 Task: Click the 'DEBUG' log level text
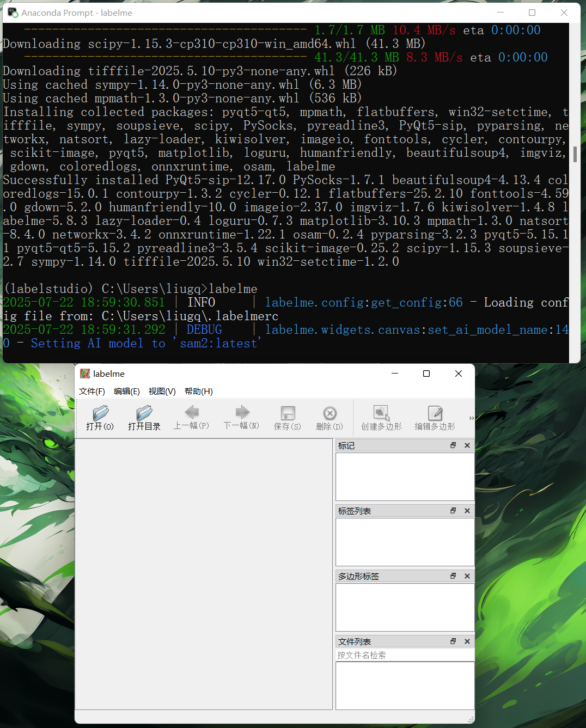coord(204,329)
